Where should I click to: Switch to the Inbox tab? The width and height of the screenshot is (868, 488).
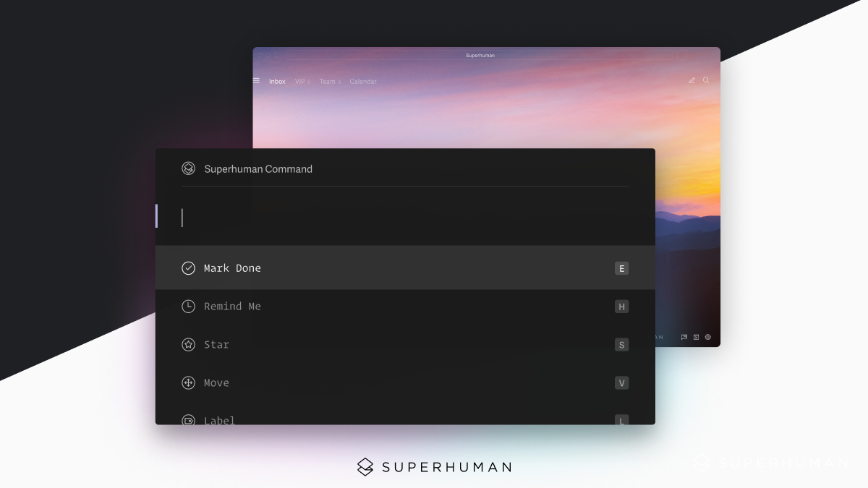[277, 82]
